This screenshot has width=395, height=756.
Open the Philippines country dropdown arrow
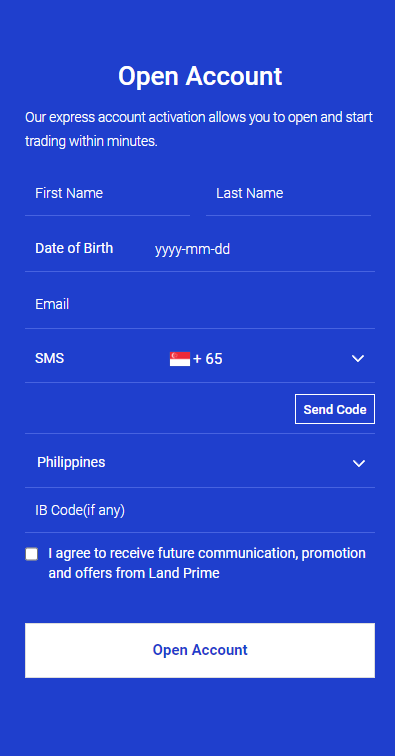tap(359, 463)
